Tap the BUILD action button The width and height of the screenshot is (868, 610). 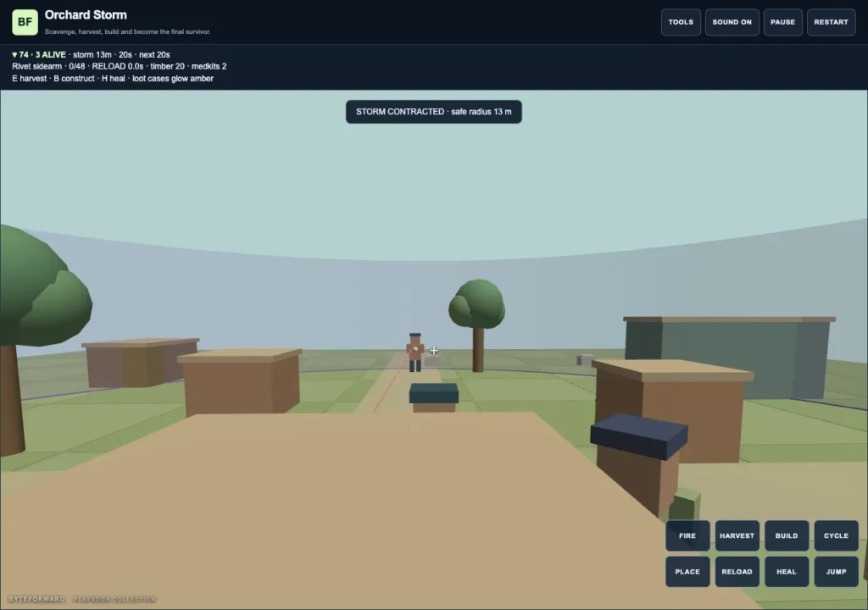click(787, 535)
